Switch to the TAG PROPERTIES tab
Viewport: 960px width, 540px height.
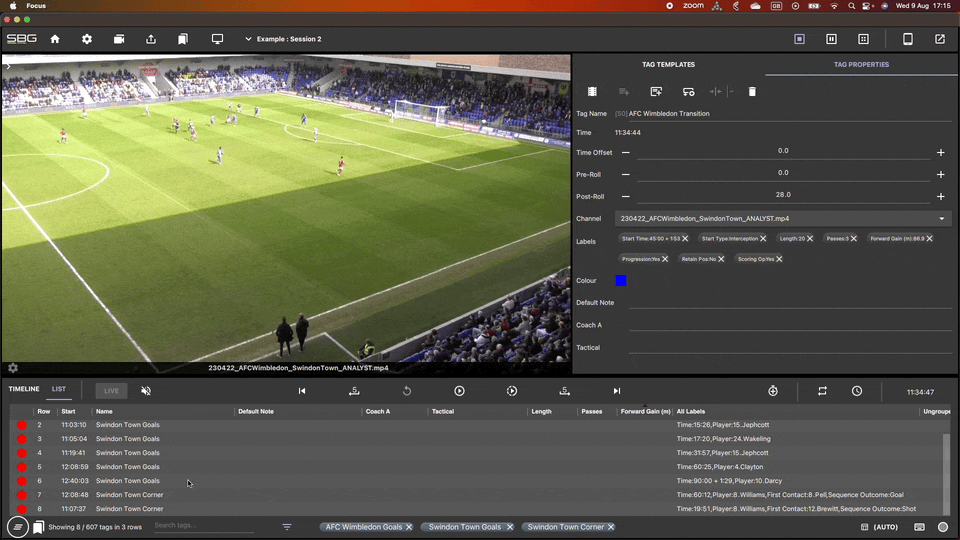pyautogui.click(x=861, y=64)
